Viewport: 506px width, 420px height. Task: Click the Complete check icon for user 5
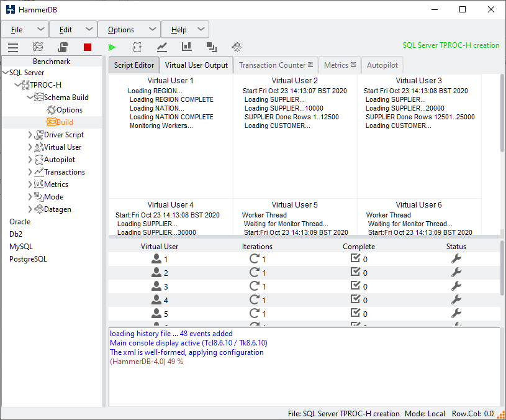[x=355, y=313]
